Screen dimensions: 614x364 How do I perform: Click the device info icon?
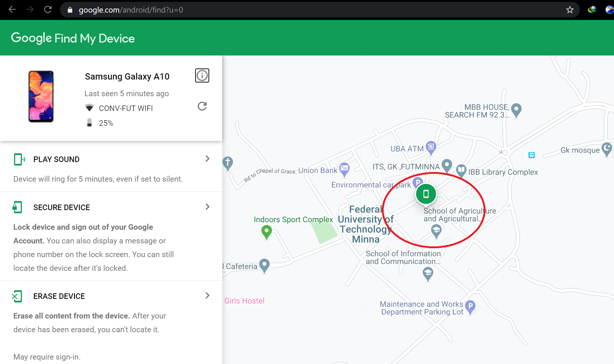coord(202,75)
